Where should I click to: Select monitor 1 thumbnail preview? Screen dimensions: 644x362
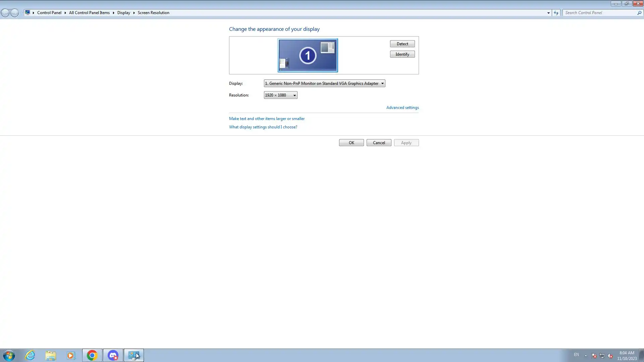(x=308, y=55)
